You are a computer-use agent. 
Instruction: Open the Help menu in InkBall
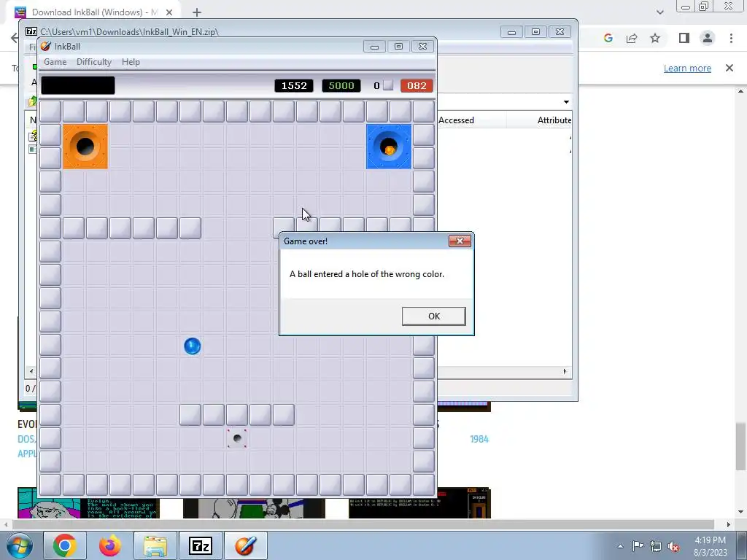pyautogui.click(x=131, y=62)
